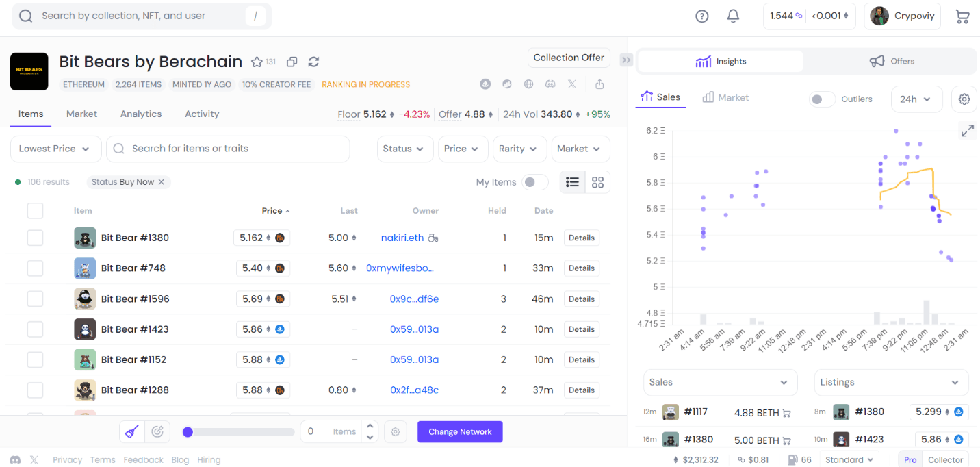Open the Offers panel tab
The image size is (980, 467).
click(892, 61)
